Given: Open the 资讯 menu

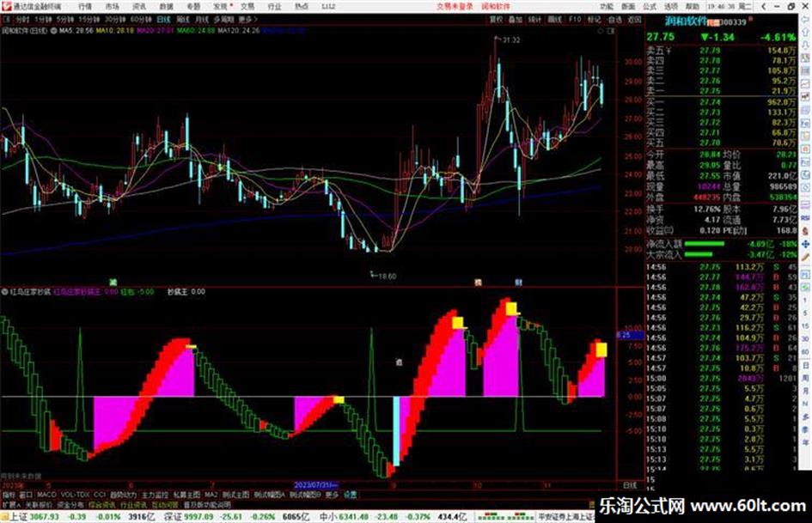Looking at the screenshot, I should coord(139,6).
